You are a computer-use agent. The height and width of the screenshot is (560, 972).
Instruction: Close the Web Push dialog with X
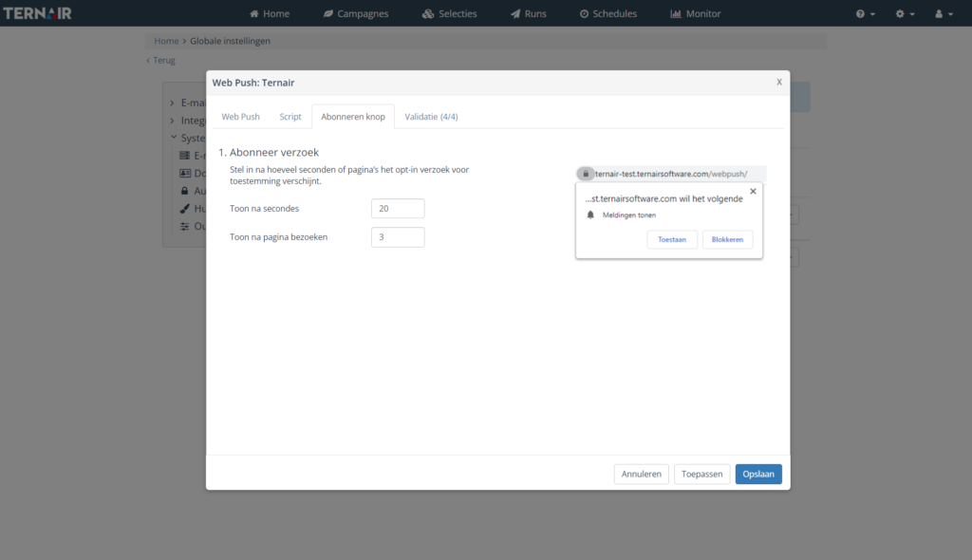[x=779, y=82]
